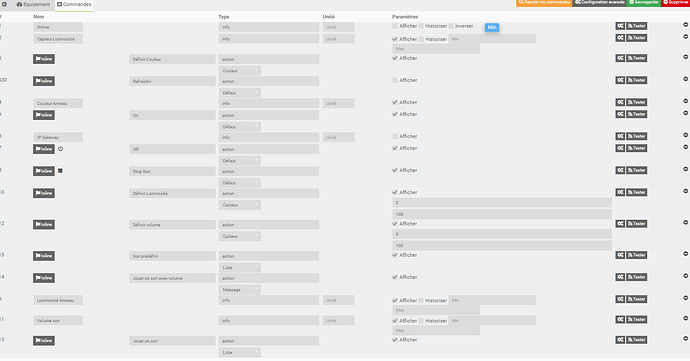Click the green Sauvegarder button

pyautogui.click(x=643, y=3)
